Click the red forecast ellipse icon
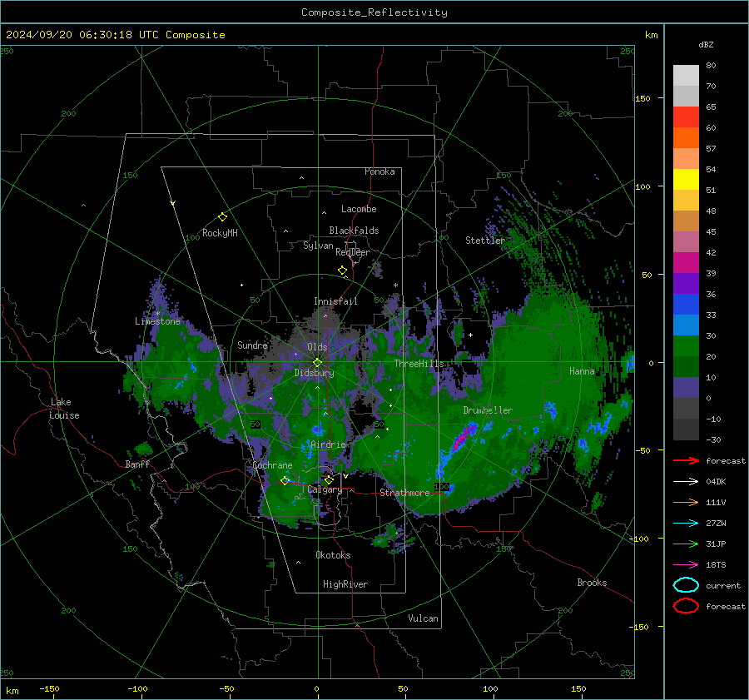This screenshot has height=700, width=749. 686,606
